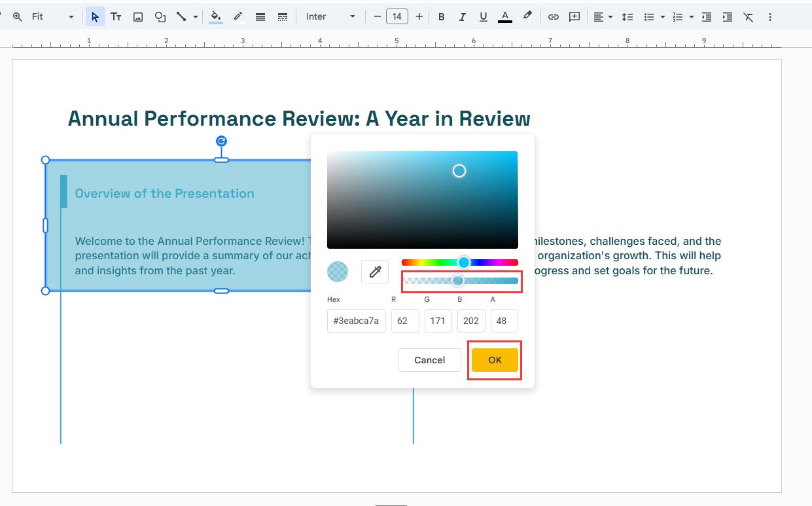
Task: Click the insert link icon
Action: 553,17
